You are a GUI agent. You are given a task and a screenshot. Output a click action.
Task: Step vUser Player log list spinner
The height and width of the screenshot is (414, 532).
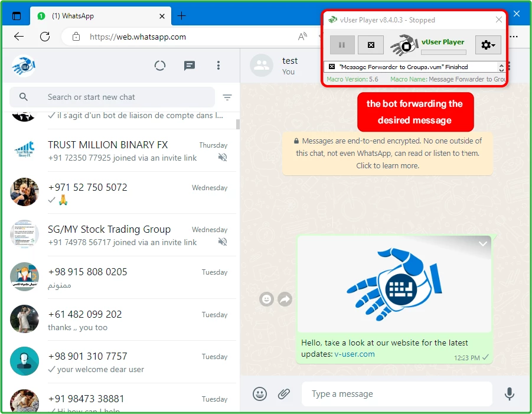click(501, 67)
